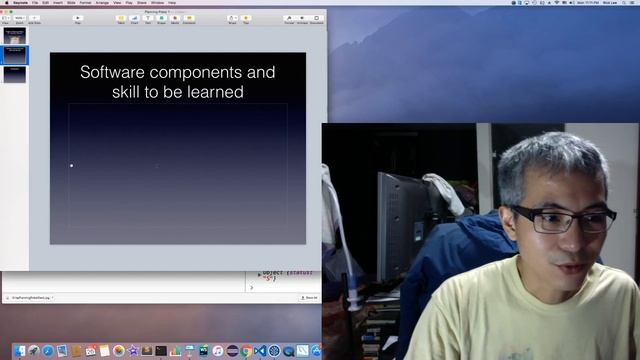Open Safari from the Dock

pos(48,351)
